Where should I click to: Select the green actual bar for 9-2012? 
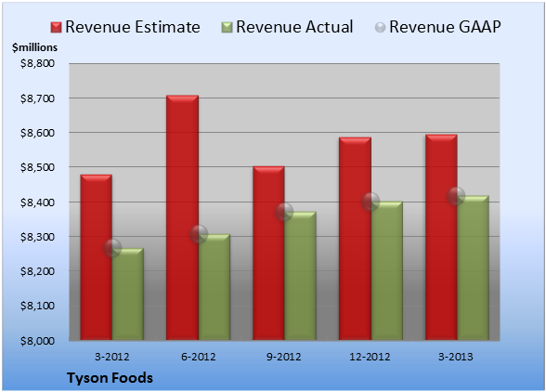pos(300,276)
